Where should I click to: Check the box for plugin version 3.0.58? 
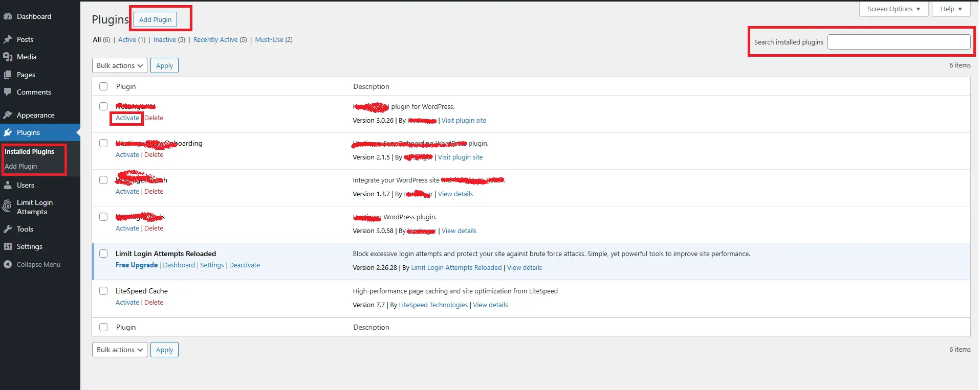click(103, 217)
